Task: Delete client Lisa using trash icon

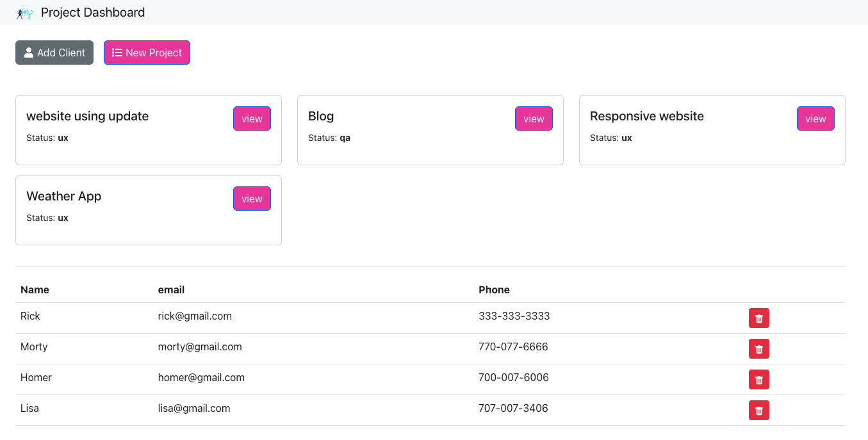Action: [x=758, y=411]
